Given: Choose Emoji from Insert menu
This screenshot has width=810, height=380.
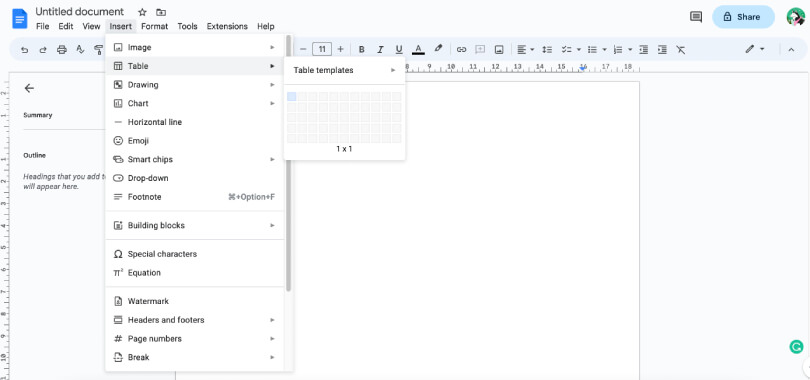Looking at the screenshot, I should [195, 141].
